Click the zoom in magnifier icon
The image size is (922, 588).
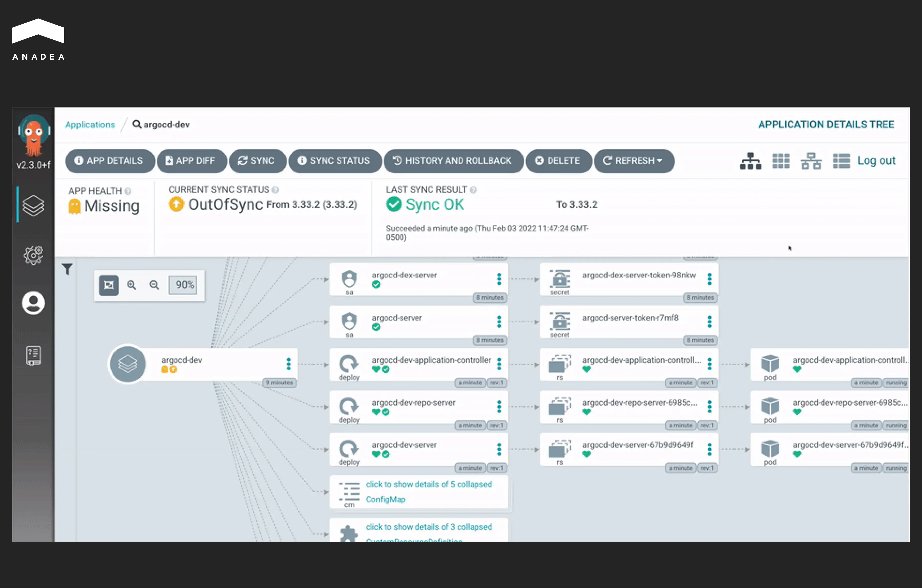click(x=131, y=285)
